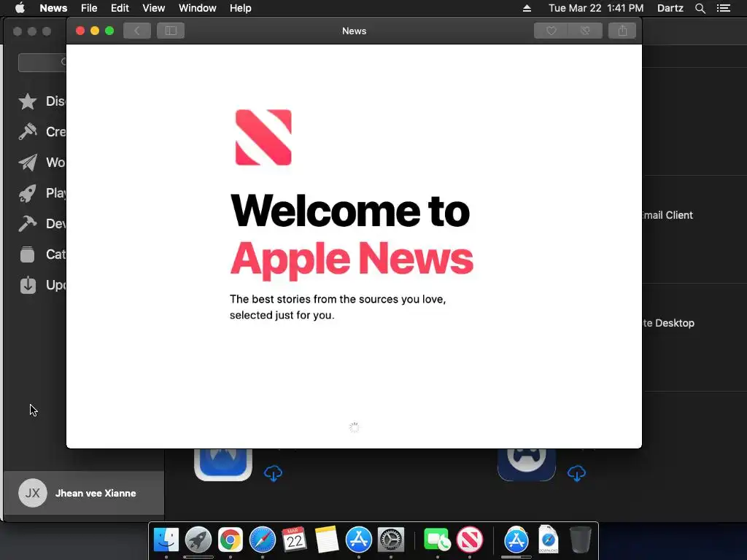Image resolution: width=747 pixels, height=560 pixels.
Task: Click the back arrow in News toolbar
Action: [x=136, y=31]
